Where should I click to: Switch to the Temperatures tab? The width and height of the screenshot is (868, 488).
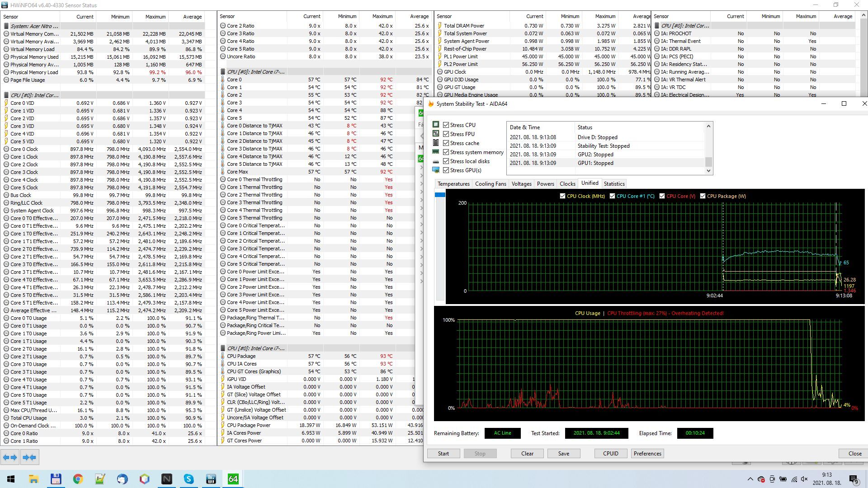pyautogui.click(x=453, y=184)
